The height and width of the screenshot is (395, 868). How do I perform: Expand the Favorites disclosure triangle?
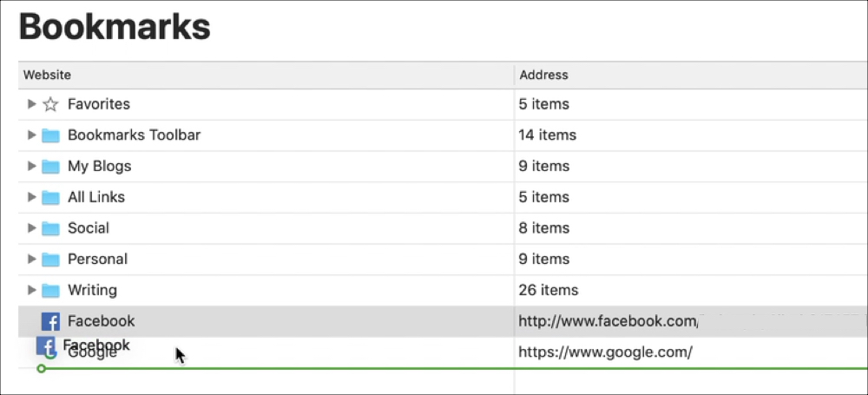(x=31, y=103)
